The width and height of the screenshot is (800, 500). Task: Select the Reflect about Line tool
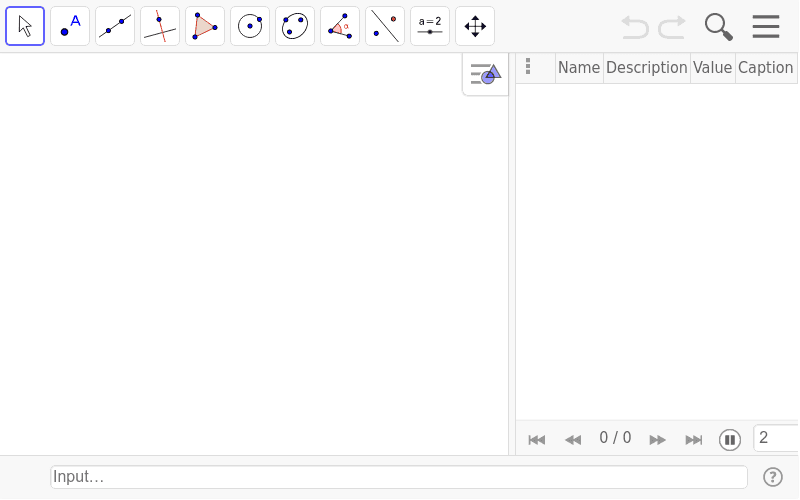(x=385, y=26)
